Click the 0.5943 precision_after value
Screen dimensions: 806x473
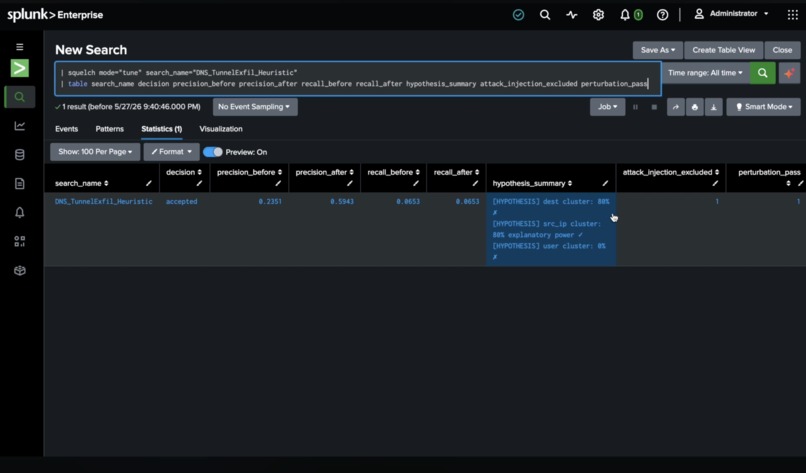coord(342,202)
